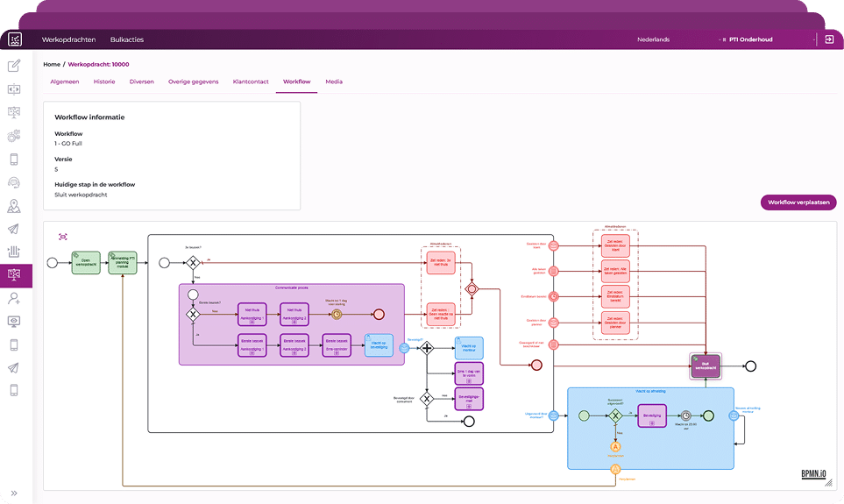The height and width of the screenshot is (504, 844).
Task: Go to Home in the breadcrumb
Action: click(x=52, y=64)
